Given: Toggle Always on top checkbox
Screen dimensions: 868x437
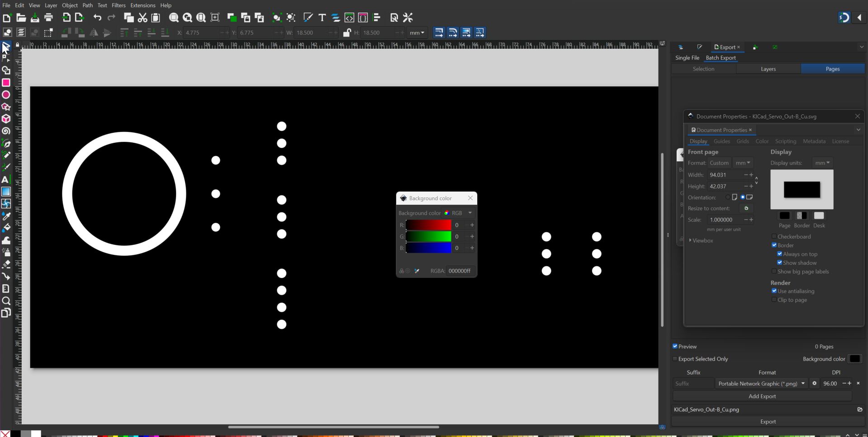Looking at the screenshot, I should [779, 254].
